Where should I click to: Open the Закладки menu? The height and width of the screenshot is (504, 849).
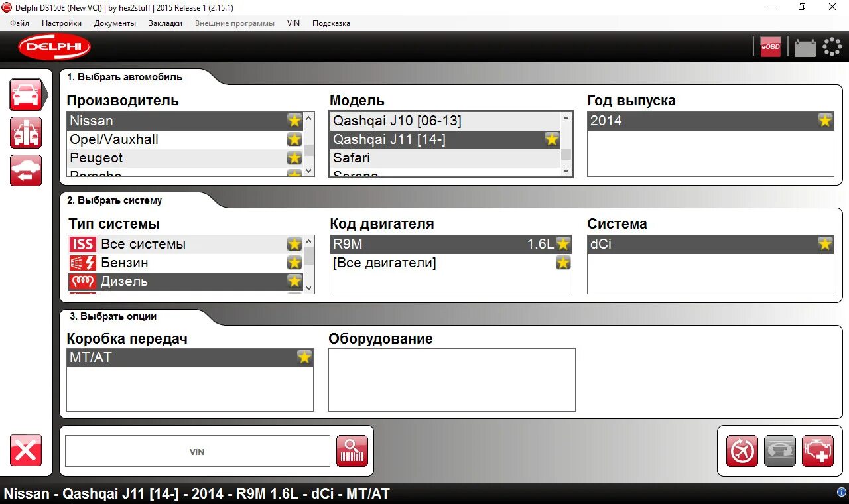click(165, 23)
